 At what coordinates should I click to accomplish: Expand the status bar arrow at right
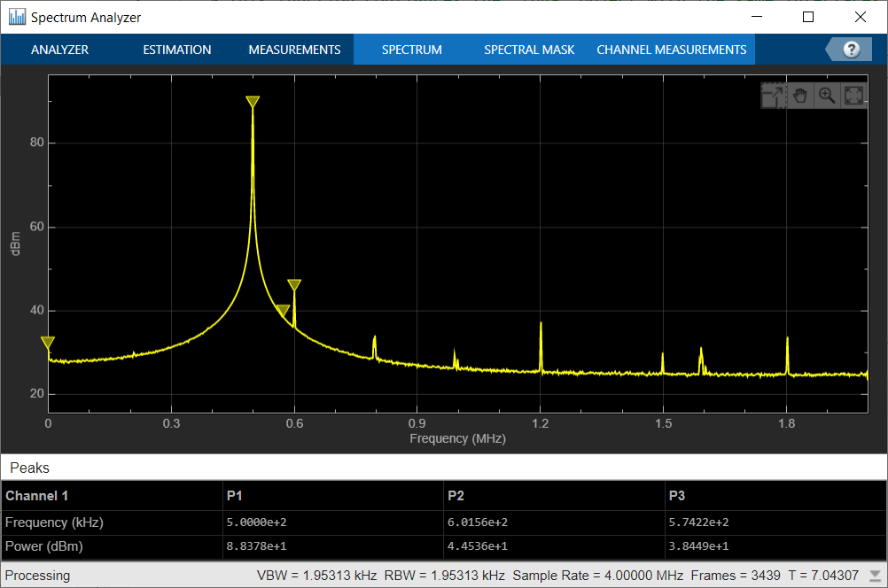875,576
